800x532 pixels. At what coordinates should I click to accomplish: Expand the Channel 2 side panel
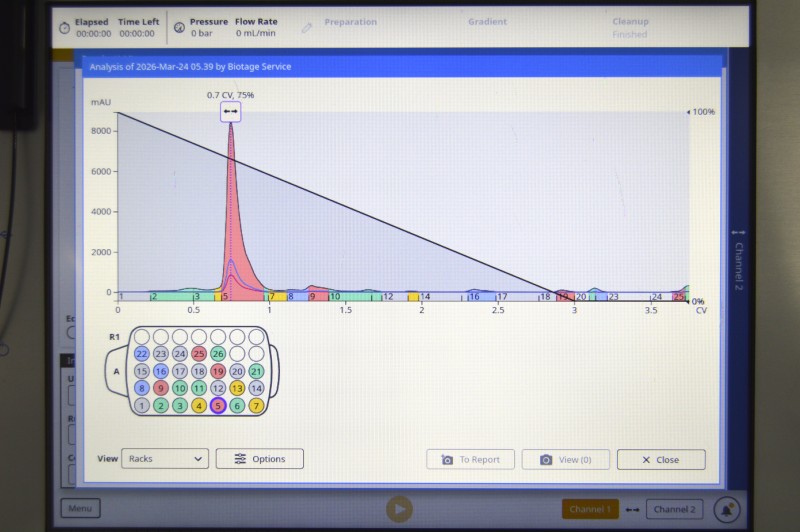(739, 260)
